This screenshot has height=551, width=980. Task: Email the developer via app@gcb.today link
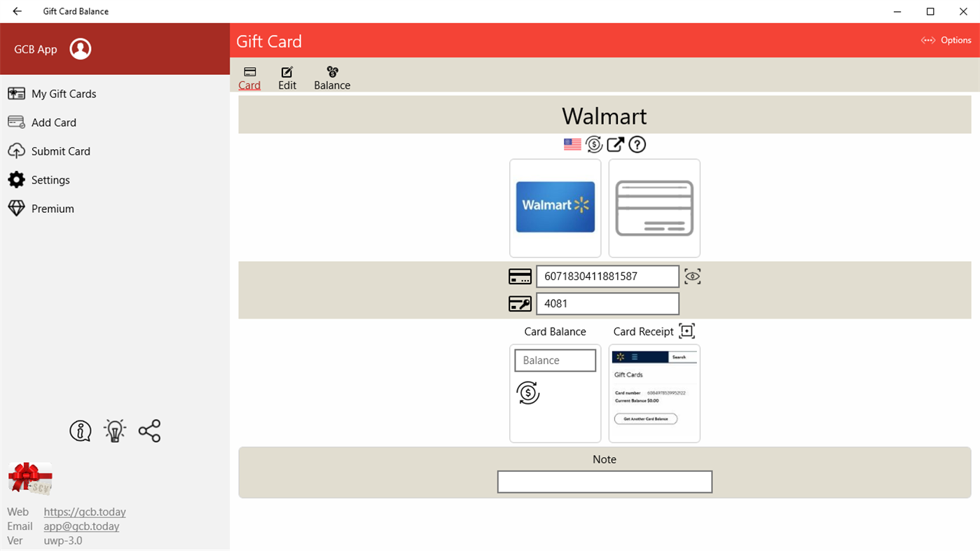tap(81, 526)
